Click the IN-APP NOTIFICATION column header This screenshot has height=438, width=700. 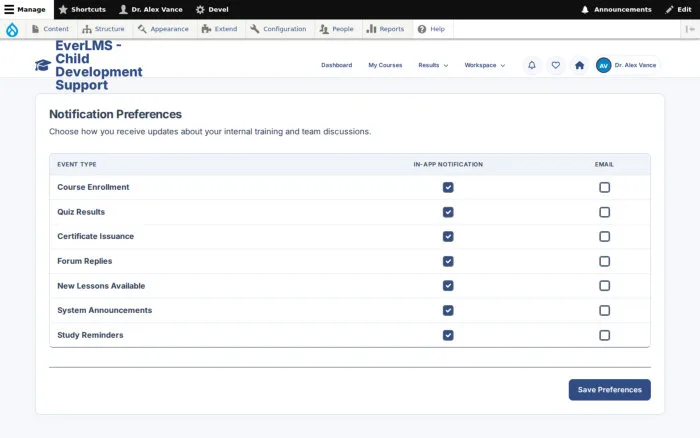pos(448,164)
